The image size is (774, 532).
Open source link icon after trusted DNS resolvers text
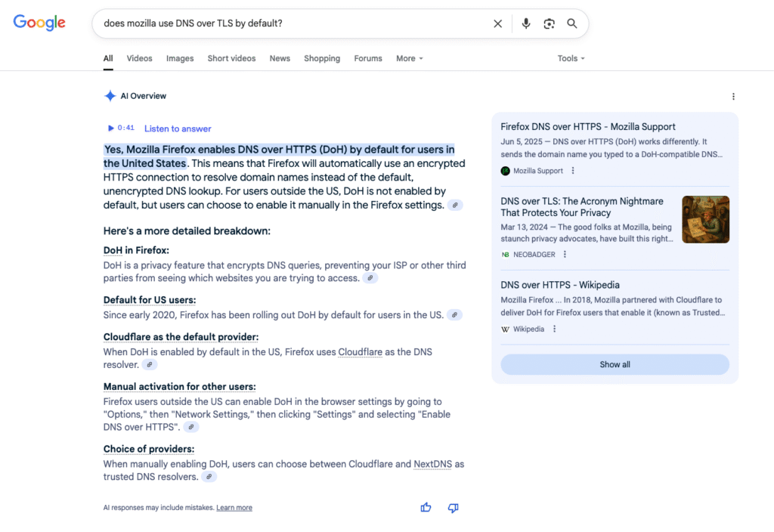point(209,477)
